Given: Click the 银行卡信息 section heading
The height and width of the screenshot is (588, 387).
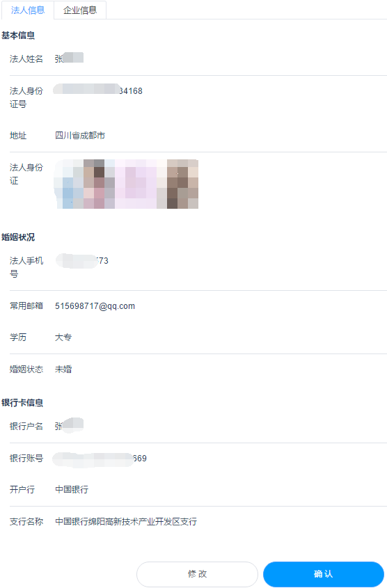Looking at the screenshot, I should point(22,403).
